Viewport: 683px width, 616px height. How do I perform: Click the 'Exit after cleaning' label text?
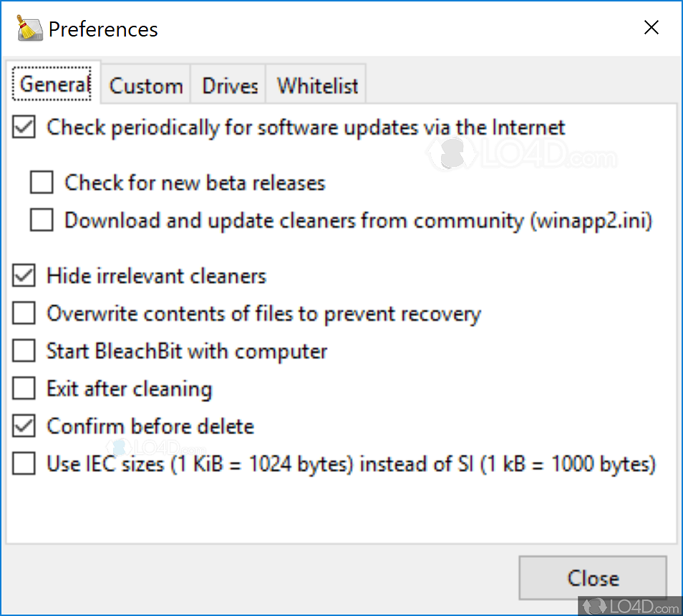[x=129, y=388]
